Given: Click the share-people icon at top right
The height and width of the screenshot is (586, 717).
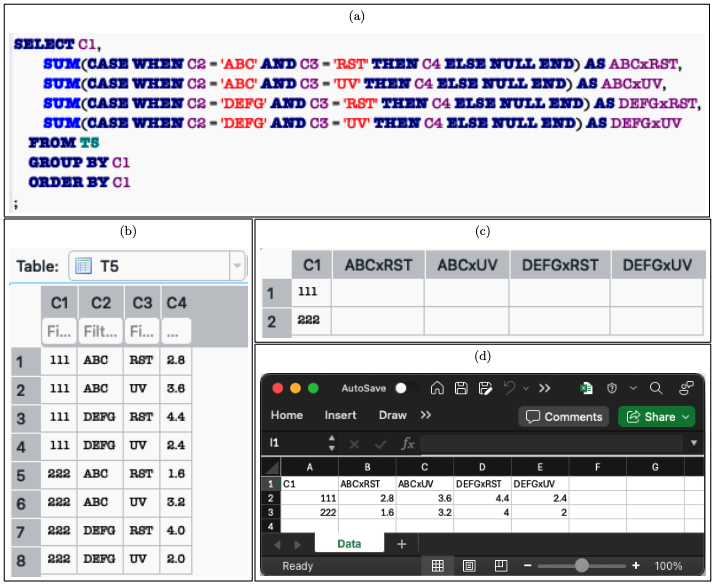Looking at the screenshot, I should [x=686, y=388].
